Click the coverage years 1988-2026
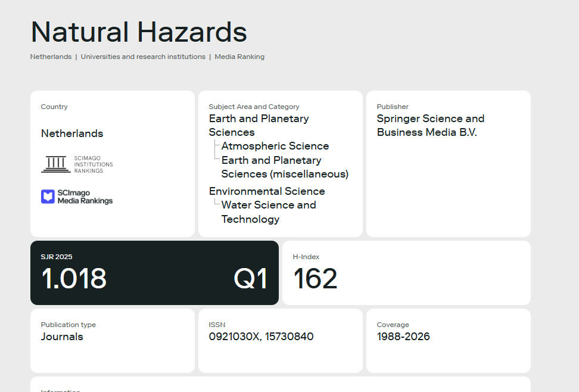 403,337
